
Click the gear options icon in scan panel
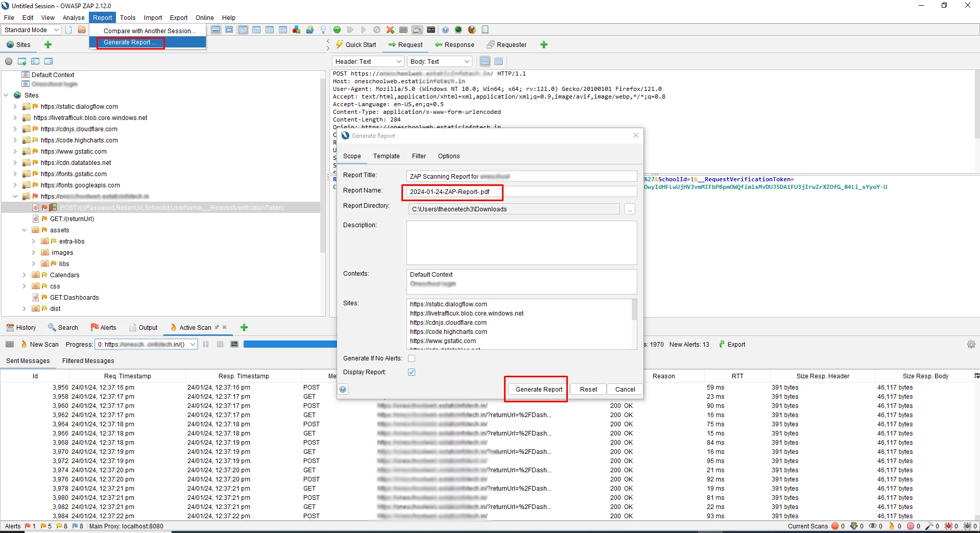(x=971, y=345)
